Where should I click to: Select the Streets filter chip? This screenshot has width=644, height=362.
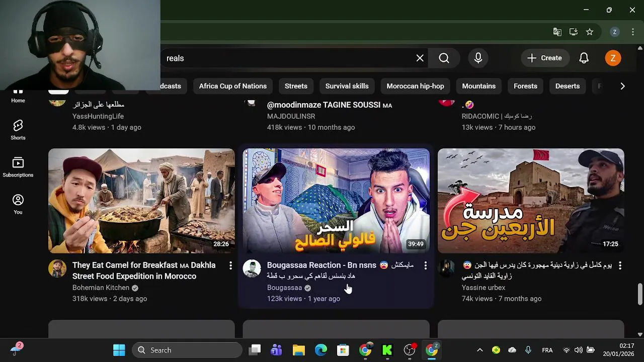click(x=296, y=86)
